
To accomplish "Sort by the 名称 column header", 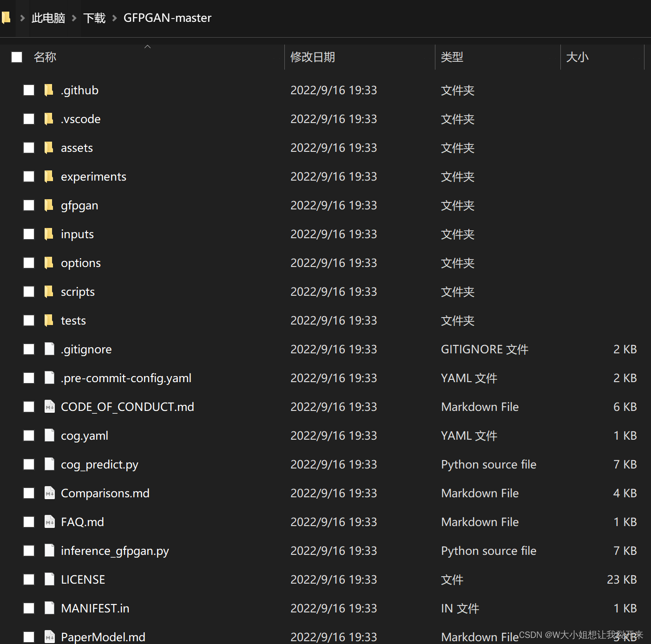I will [x=45, y=57].
